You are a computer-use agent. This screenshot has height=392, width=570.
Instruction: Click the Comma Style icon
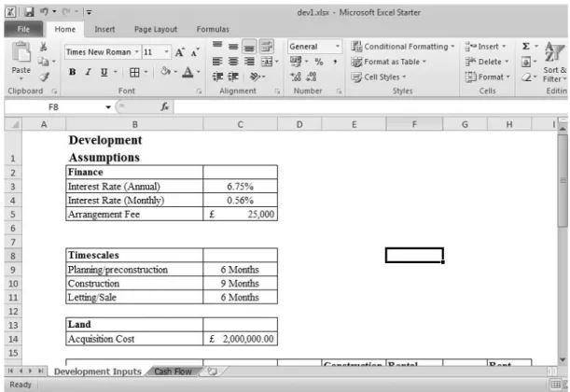coord(335,62)
